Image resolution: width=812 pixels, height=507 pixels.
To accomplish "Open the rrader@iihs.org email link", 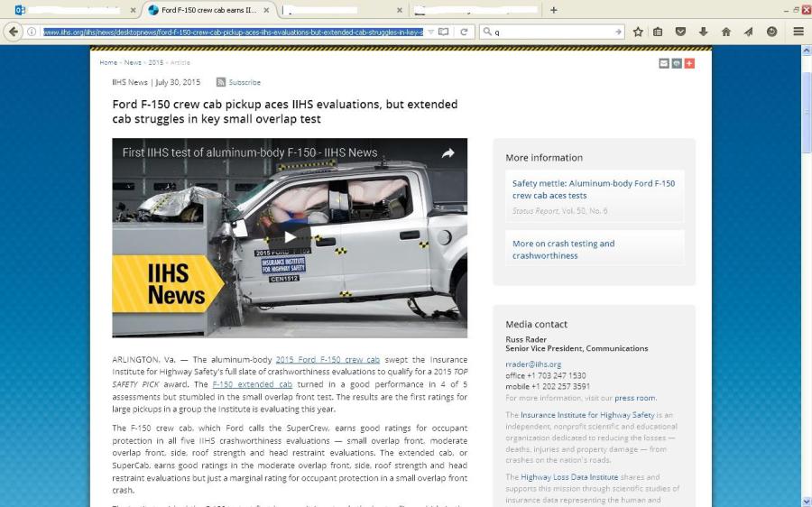I will [533, 364].
